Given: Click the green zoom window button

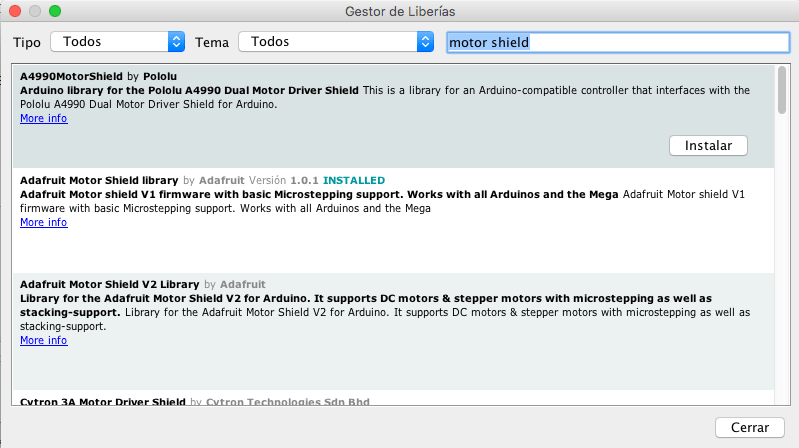Looking at the screenshot, I should pyautogui.click(x=55, y=11).
